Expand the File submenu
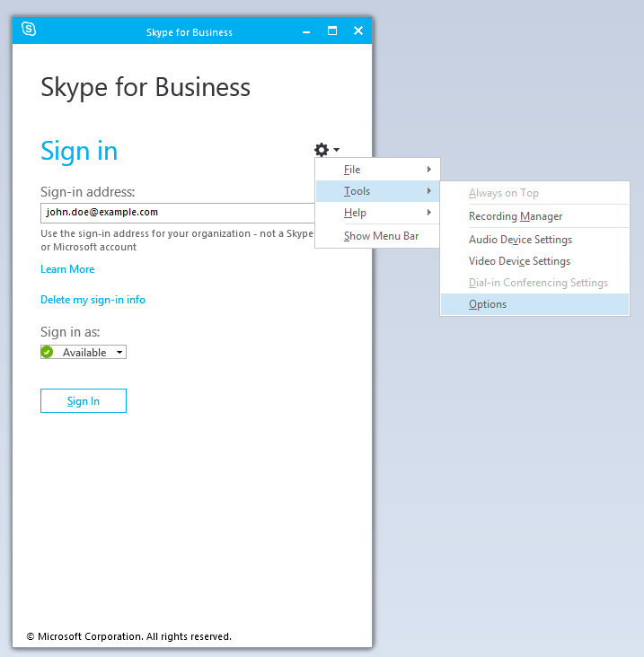Image resolution: width=644 pixels, height=657 pixels. pyautogui.click(x=377, y=170)
